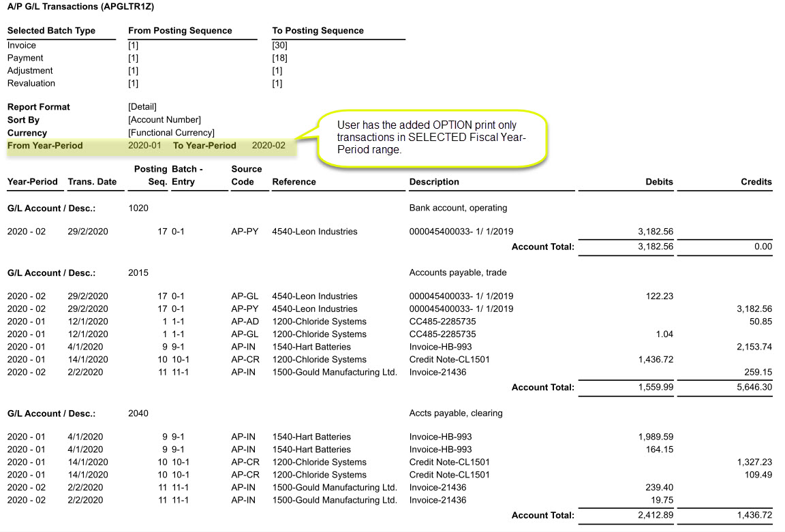Click the debit amount 239.40

pyautogui.click(x=660, y=488)
